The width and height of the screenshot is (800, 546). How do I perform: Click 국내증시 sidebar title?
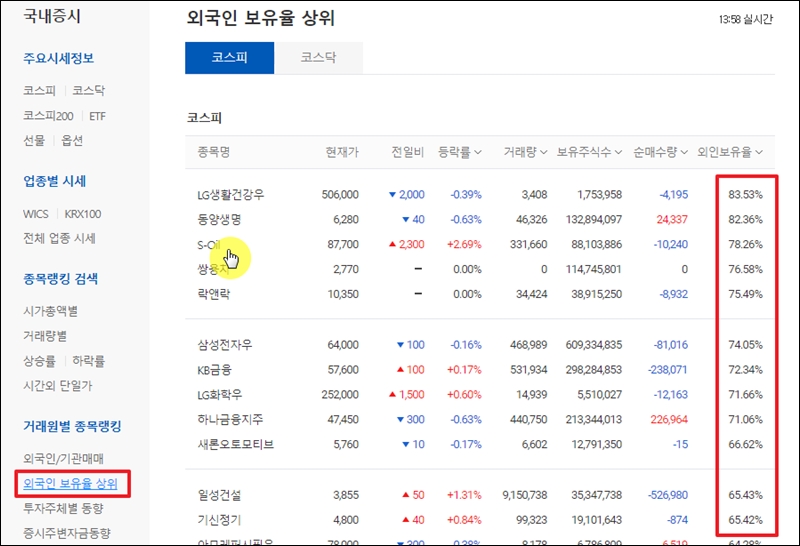52,16
